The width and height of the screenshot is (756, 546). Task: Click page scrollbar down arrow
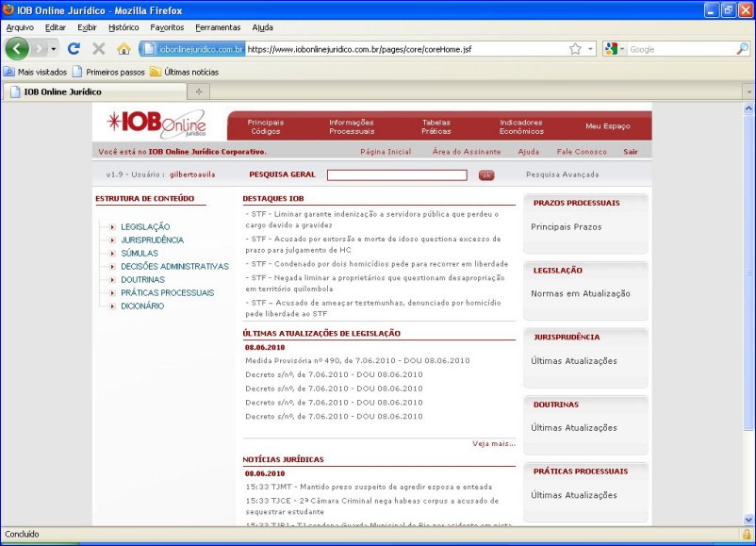coord(748,520)
